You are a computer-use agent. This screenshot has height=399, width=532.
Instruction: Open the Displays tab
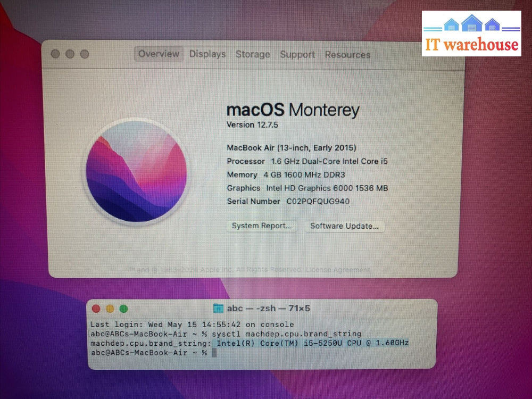207,54
